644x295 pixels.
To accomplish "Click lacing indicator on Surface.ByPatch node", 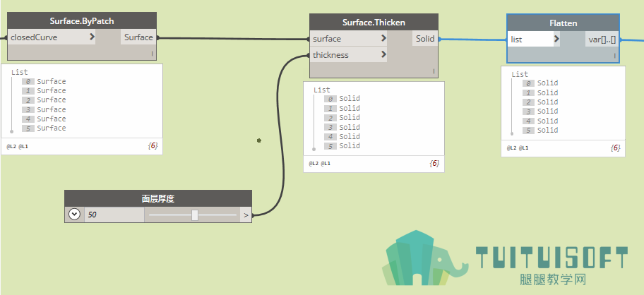I will [x=152, y=54].
